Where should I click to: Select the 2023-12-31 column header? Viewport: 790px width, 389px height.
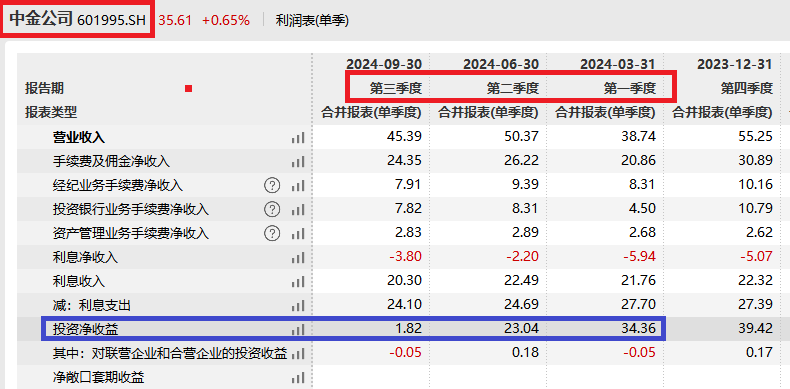click(735, 64)
